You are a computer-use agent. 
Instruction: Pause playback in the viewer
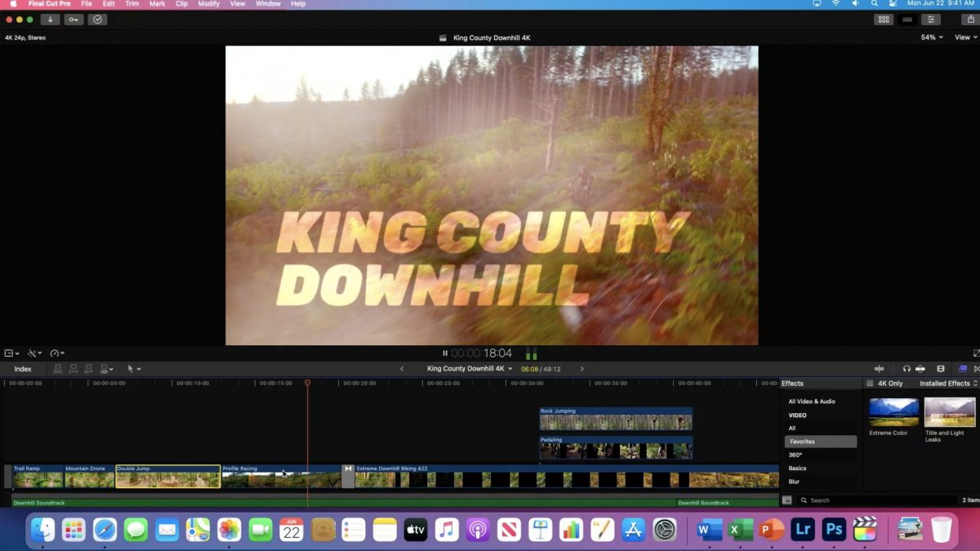(445, 353)
